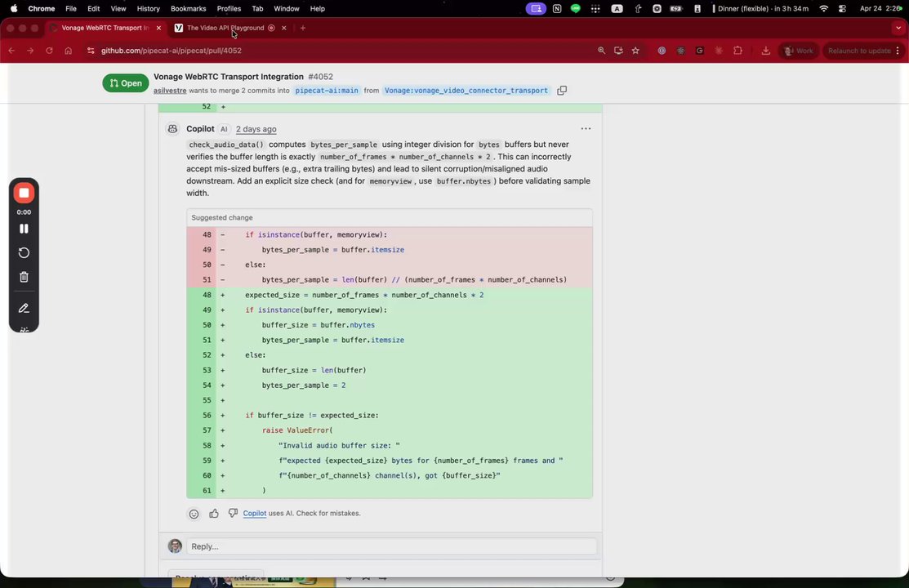Add emoji reaction to Copilot comment

pyautogui.click(x=194, y=514)
